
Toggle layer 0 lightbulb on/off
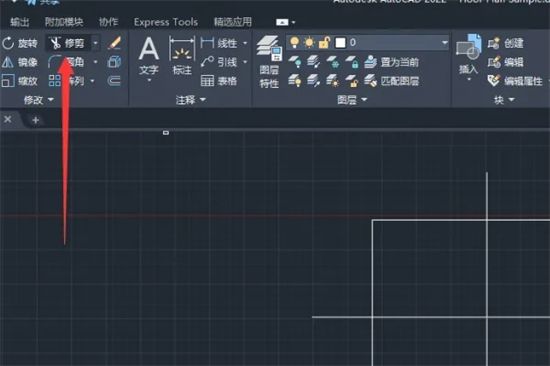point(295,43)
